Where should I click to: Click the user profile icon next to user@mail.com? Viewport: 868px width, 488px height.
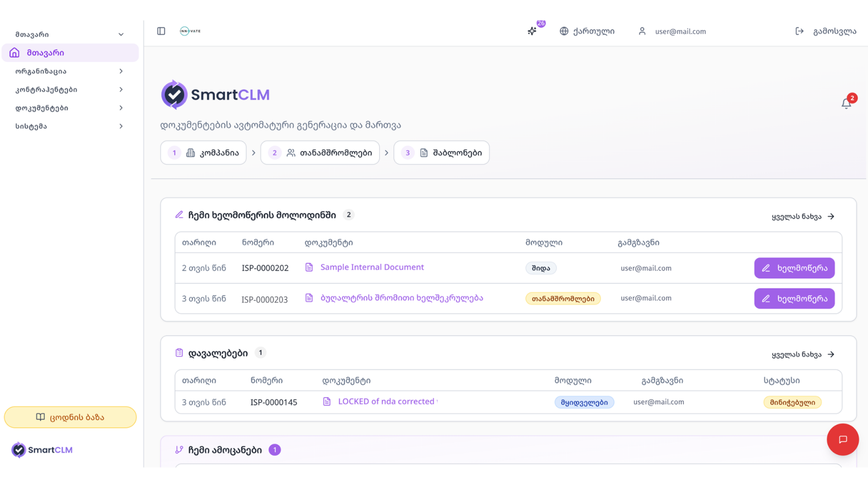pyautogui.click(x=642, y=31)
